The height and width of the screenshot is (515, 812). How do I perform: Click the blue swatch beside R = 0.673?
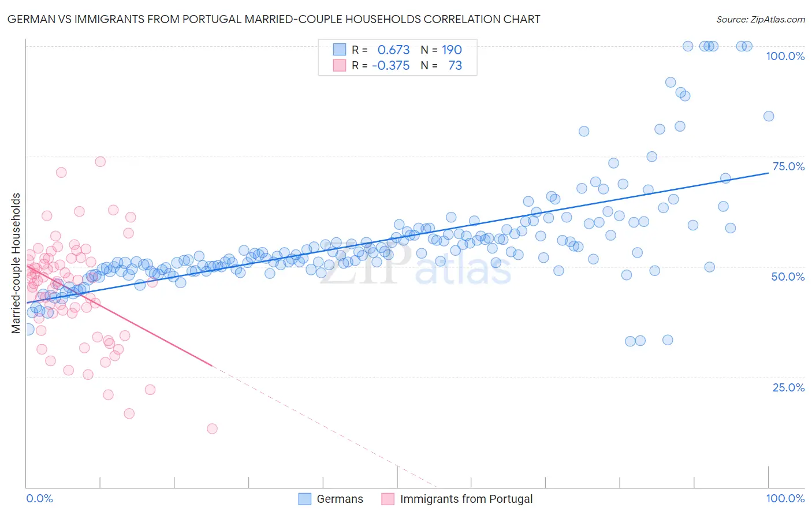340,50
